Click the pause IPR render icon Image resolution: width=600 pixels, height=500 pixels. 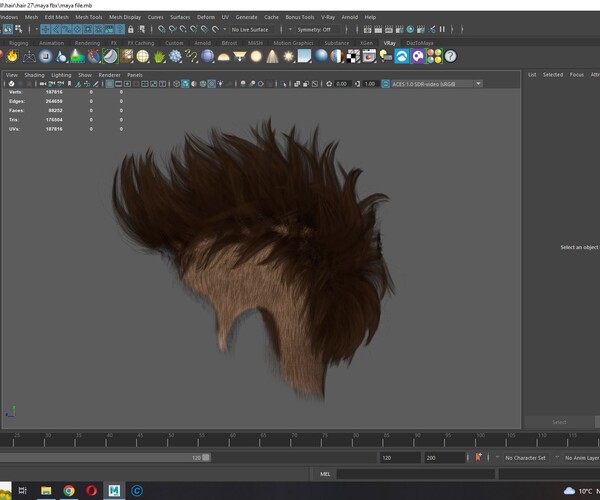click(442, 29)
